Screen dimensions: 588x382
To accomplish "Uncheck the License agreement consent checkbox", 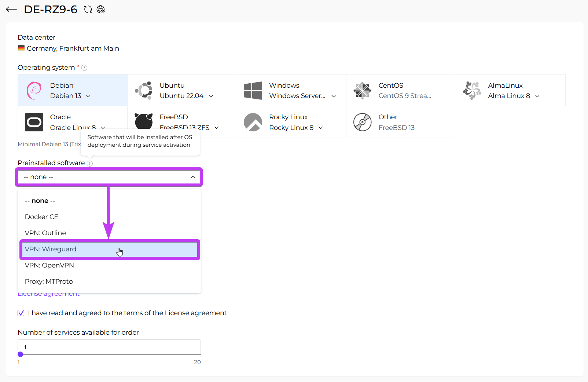I will coord(21,313).
